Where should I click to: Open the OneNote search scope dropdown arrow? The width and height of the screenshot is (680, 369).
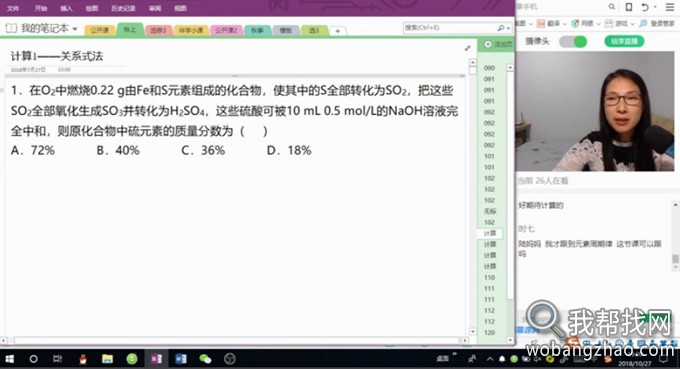508,29
